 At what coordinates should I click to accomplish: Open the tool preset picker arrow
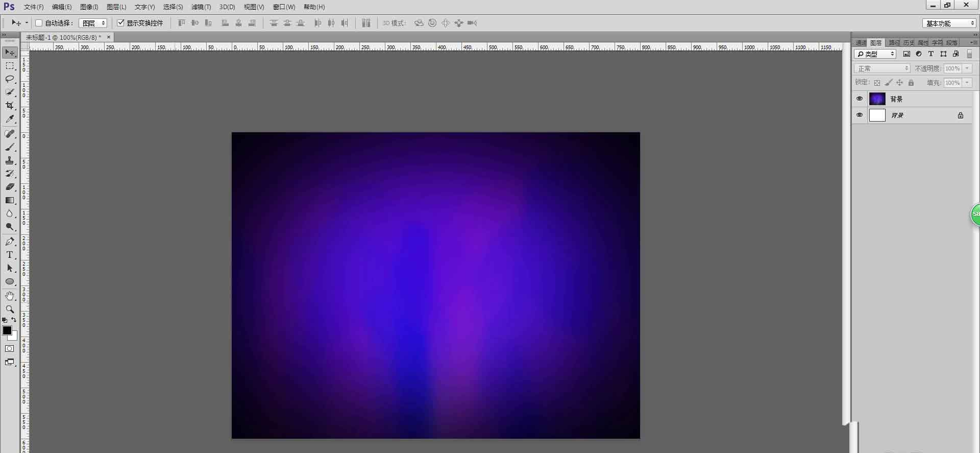pos(27,23)
